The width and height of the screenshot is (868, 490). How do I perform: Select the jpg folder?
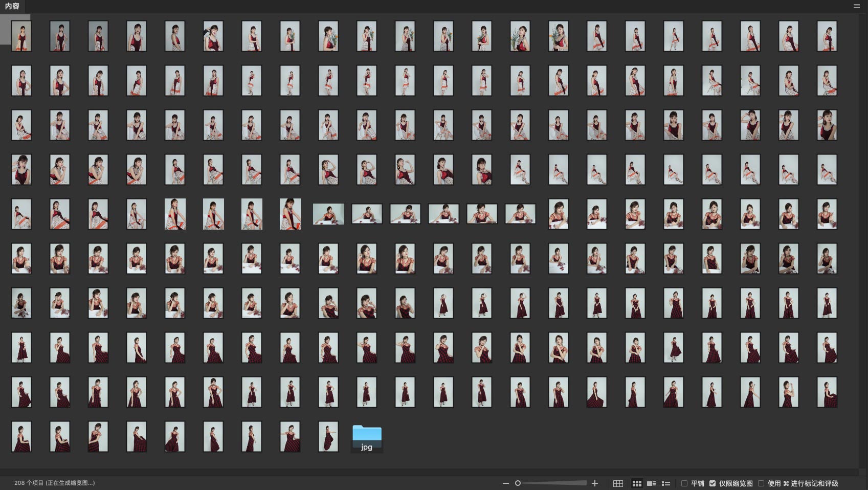(x=367, y=438)
